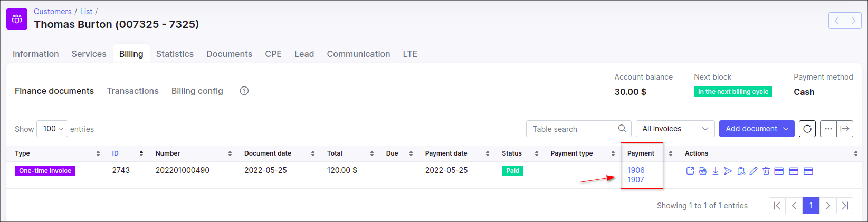Open payment link 1906
This screenshot has width=868, height=222.
[x=636, y=170]
